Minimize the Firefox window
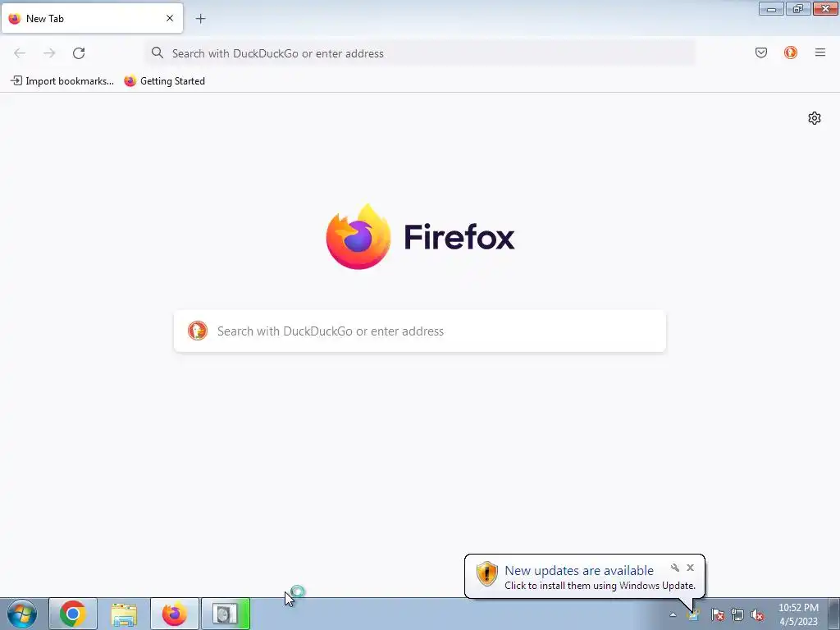Viewport: 840px width, 630px height. coord(771,8)
